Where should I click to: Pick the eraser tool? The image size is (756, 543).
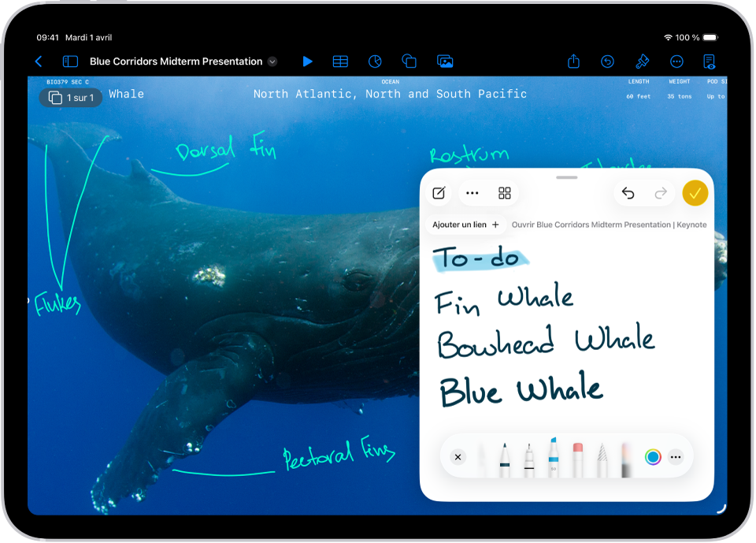[x=577, y=456]
